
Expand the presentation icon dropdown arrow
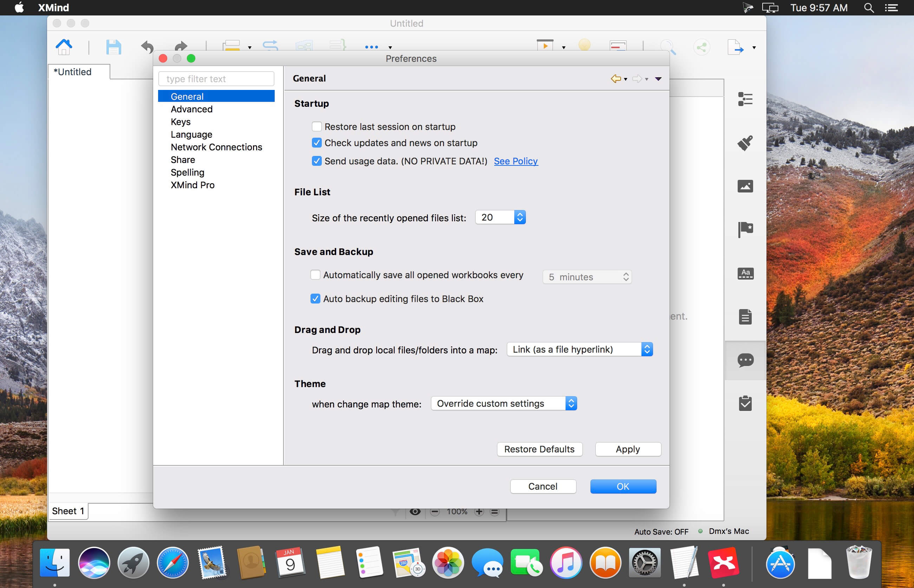563,48
